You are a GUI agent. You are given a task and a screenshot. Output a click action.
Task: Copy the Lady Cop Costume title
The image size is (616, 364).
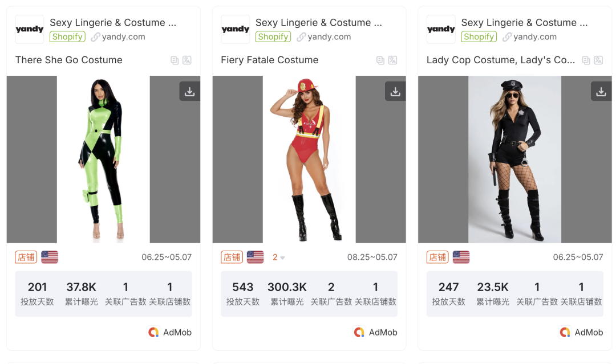tap(586, 60)
